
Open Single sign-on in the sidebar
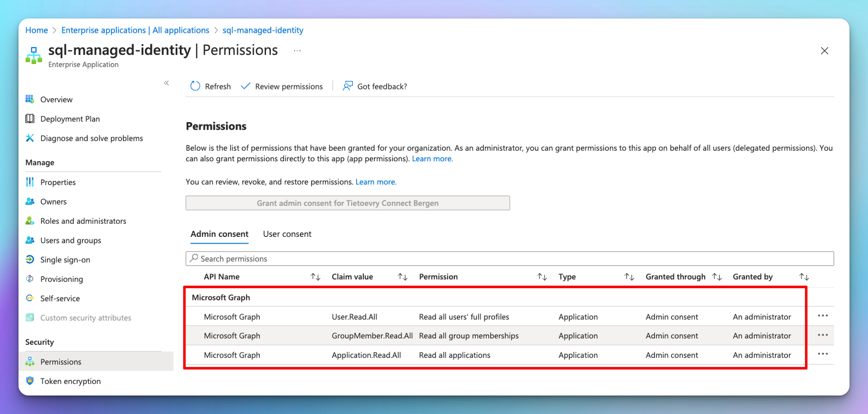(66, 260)
